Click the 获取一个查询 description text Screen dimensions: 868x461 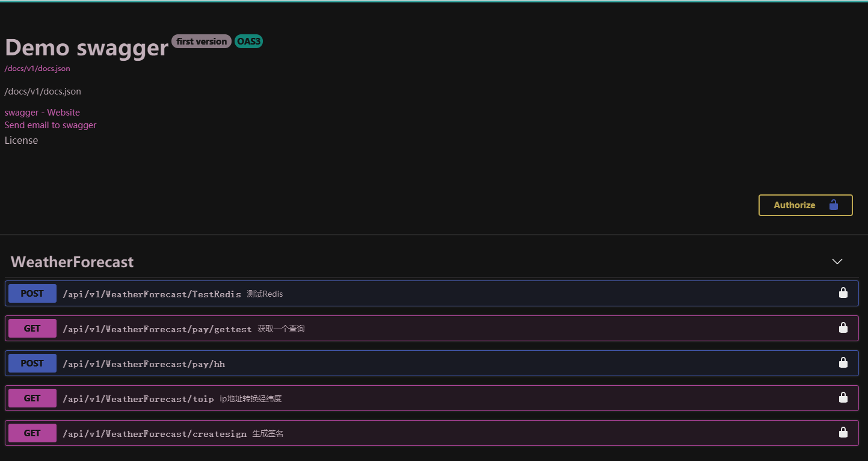pos(281,329)
